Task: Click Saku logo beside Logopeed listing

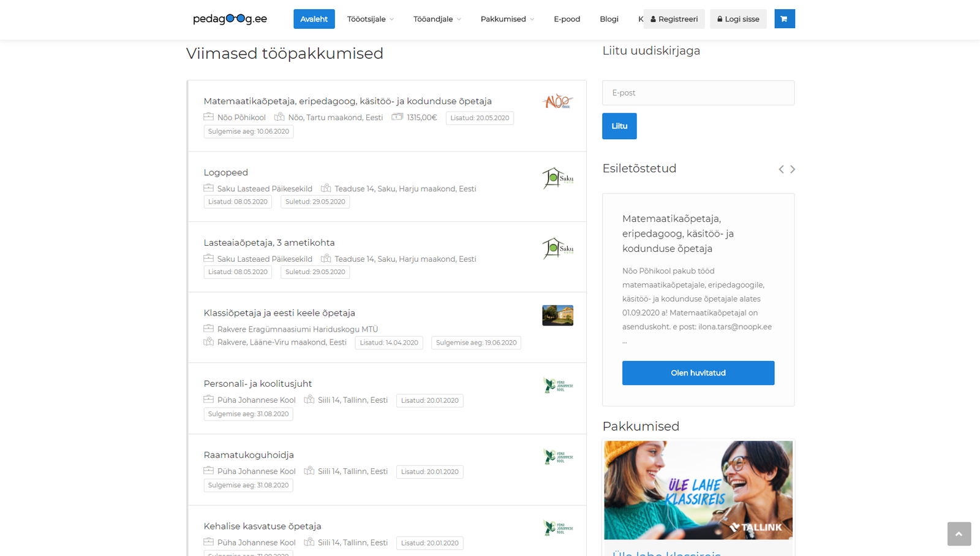Action: click(557, 178)
